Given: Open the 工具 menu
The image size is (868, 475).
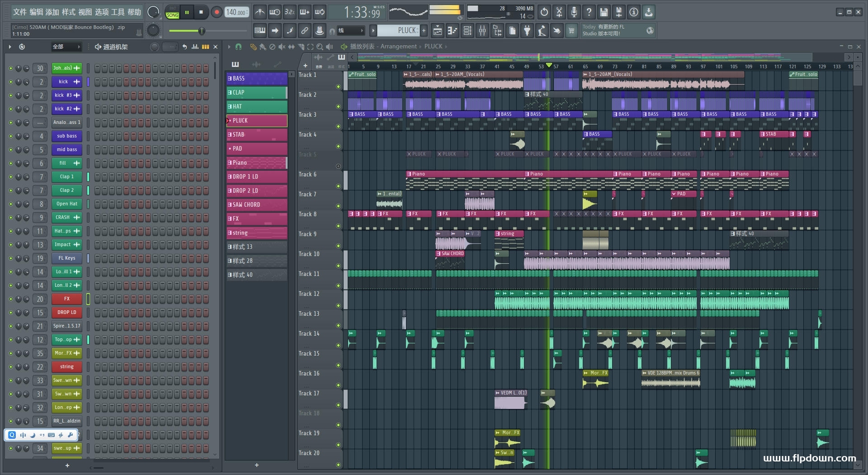Looking at the screenshot, I should coord(118,12).
